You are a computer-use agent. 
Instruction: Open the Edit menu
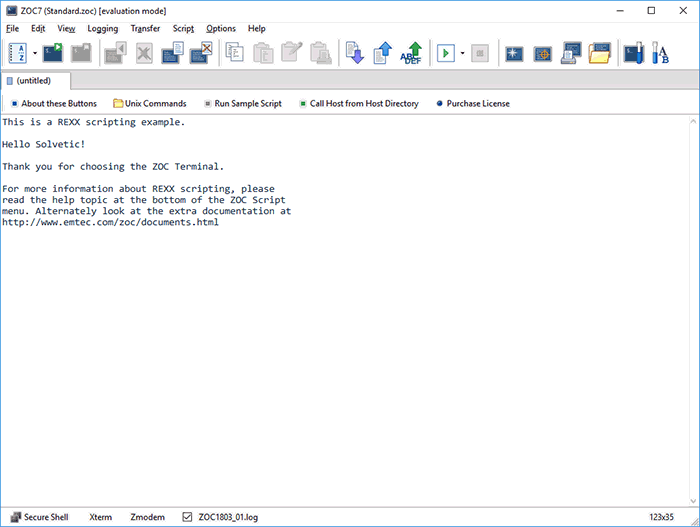point(38,29)
